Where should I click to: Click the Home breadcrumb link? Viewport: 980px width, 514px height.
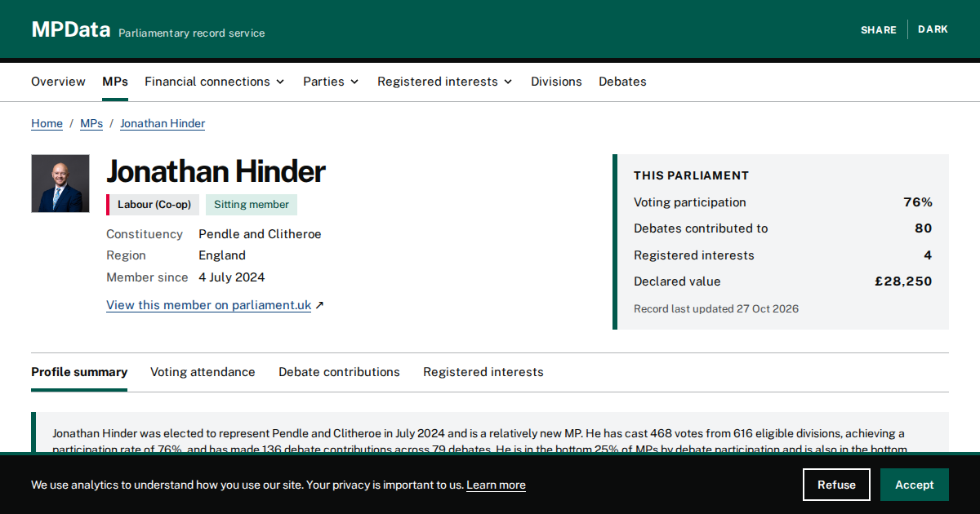tap(47, 123)
